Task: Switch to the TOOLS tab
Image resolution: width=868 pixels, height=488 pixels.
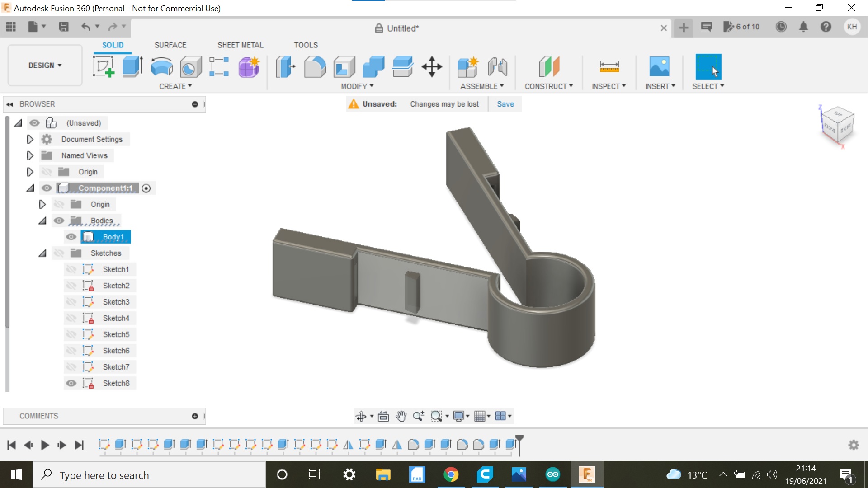Action: pos(306,45)
